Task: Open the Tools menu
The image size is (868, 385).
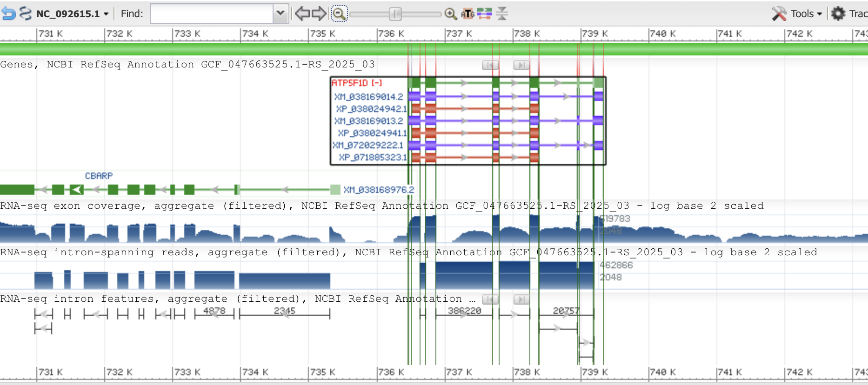Action: coord(797,13)
